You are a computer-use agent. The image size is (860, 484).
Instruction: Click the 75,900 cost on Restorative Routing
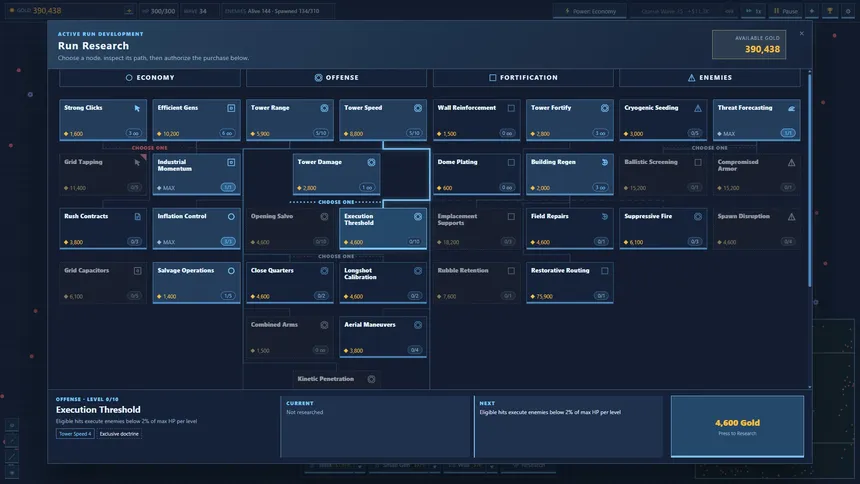pos(542,297)
